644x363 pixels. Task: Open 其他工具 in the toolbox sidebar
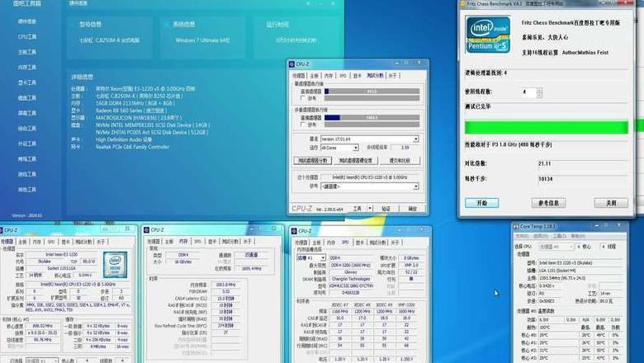pyautogui.click(x=27, y=190)
